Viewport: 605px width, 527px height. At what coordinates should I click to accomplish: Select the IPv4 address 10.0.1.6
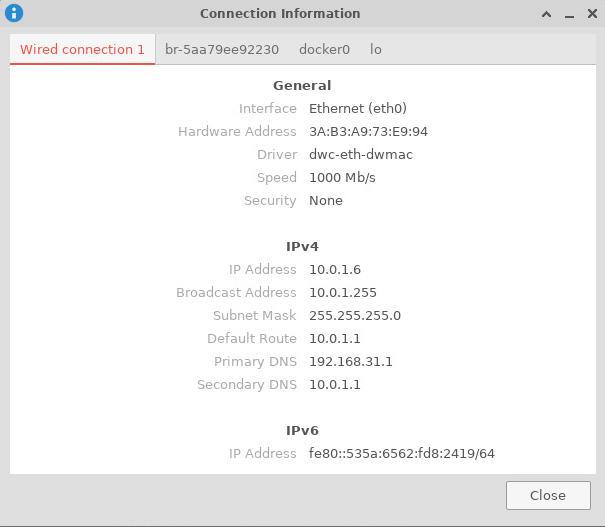point(335,270)
